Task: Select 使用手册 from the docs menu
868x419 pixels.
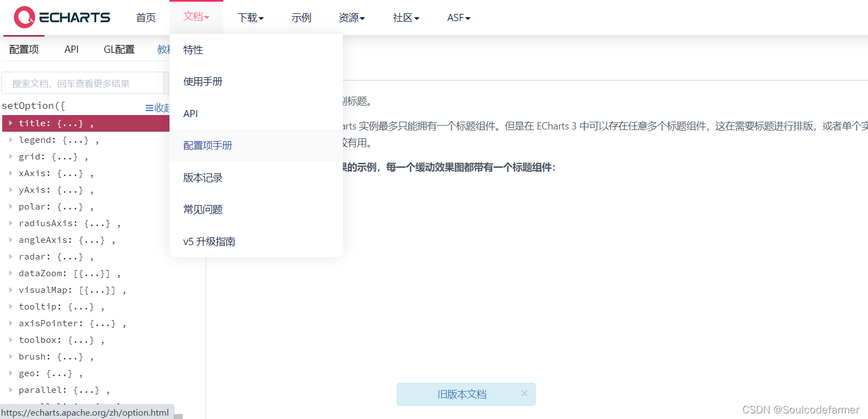Action: coord(256,82)
